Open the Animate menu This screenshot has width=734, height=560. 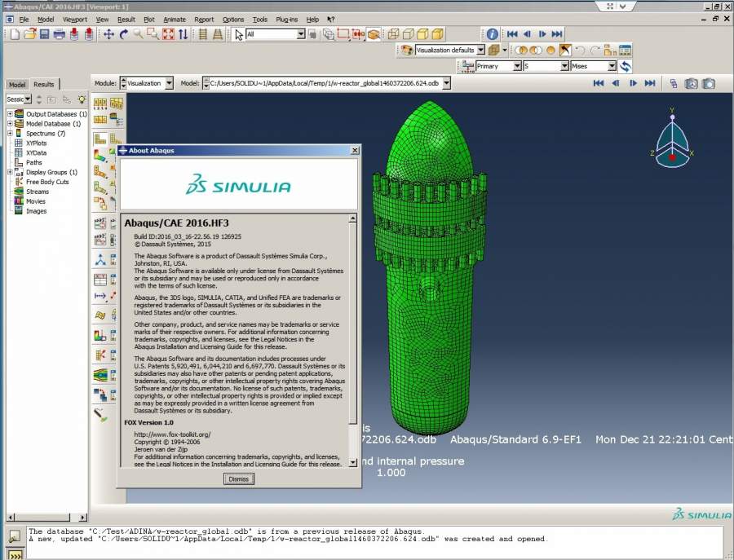point(175,20)
